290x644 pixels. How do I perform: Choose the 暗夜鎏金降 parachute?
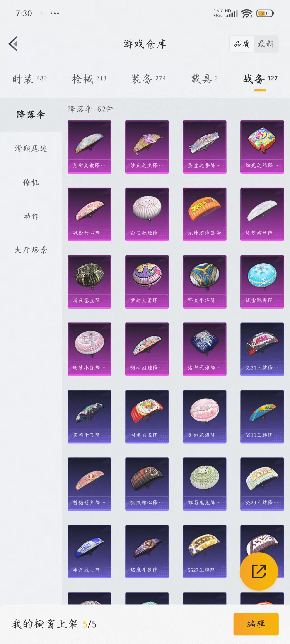coord(89,282)
